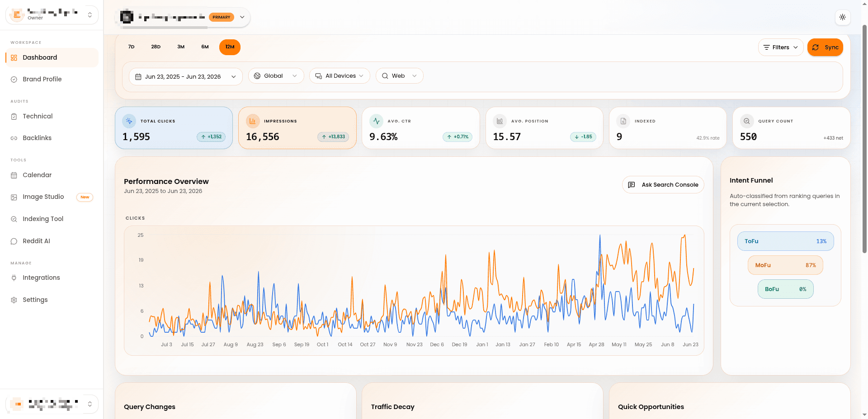
Task: Click the Avg. Position ranking icon
Action: tap(500, 121)
